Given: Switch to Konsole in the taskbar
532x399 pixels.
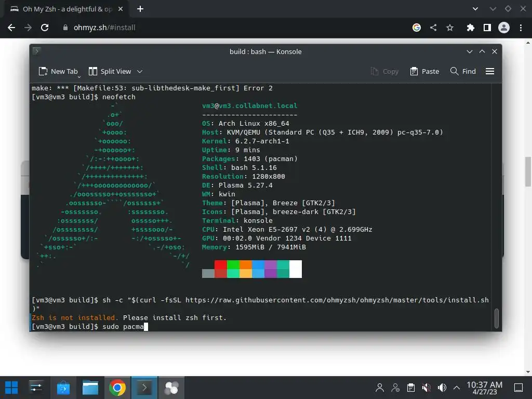Looking at the screenshot, I should [x=144, y=388].
